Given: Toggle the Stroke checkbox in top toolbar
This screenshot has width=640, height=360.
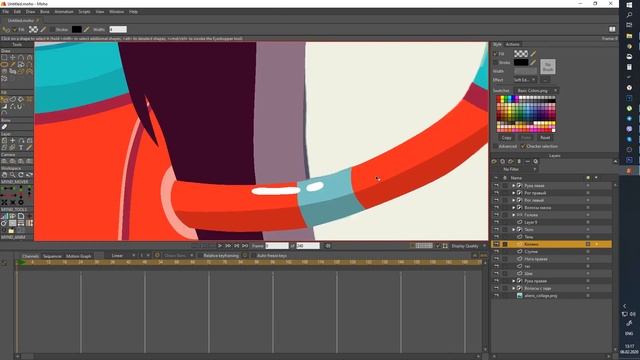Looking at the screenshot, I should (52, 29).
